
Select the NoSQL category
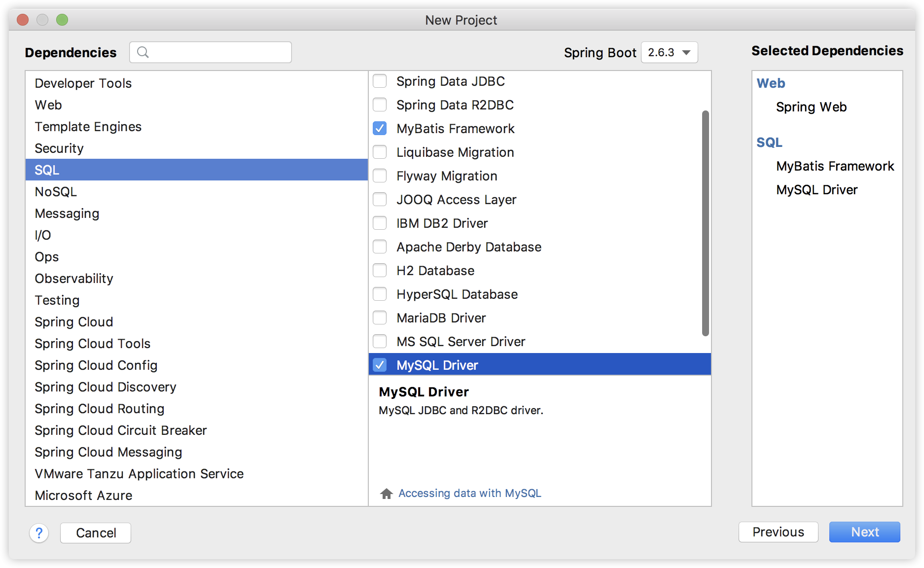pos(55,191)
